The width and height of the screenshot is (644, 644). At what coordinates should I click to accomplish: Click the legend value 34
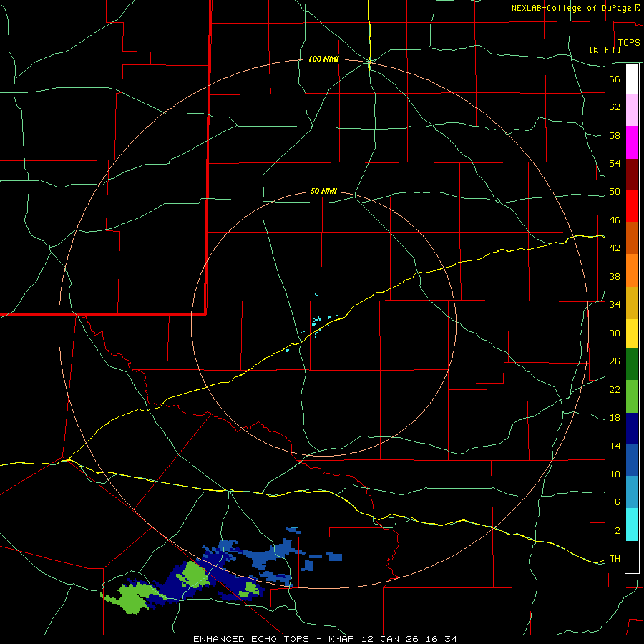tap(615, 304)
